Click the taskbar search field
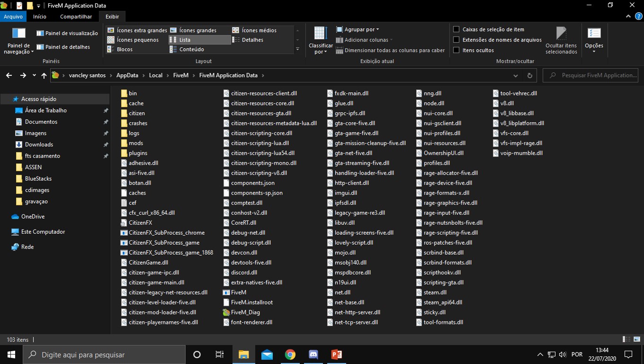Viewport: 644px width, 364px height. [x=104, y=355]
